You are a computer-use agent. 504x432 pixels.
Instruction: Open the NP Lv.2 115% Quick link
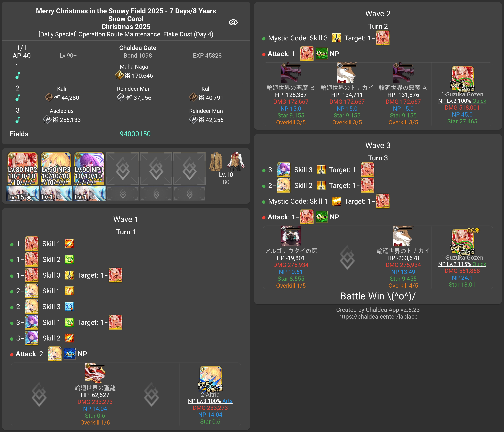point(462,264)
